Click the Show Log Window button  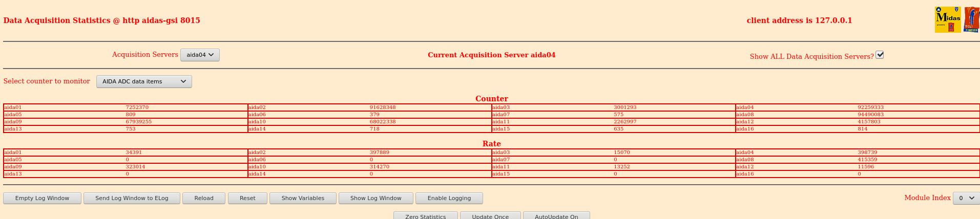(x=376, y=198)
